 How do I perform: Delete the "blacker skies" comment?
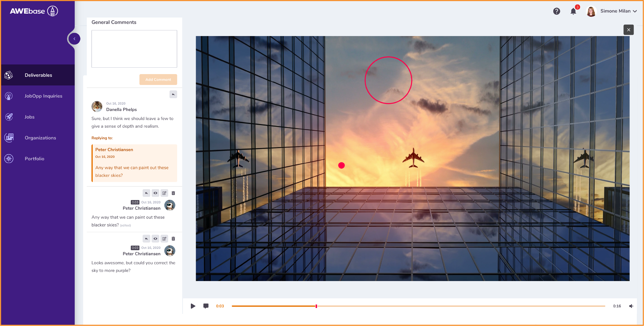(173, 193)
